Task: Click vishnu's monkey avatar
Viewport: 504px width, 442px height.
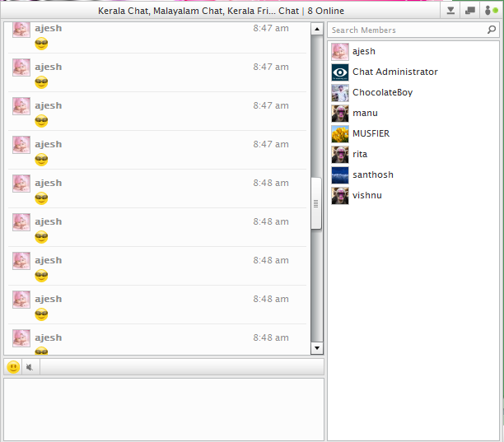Action: click(340, 196)
